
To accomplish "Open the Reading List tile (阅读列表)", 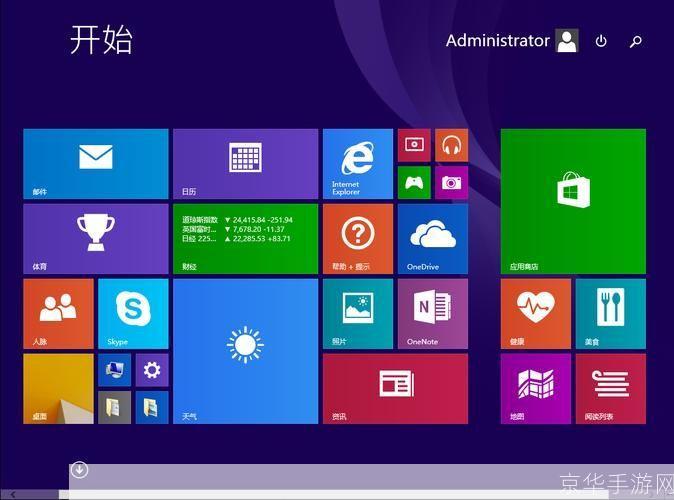I will pos(610,389).
